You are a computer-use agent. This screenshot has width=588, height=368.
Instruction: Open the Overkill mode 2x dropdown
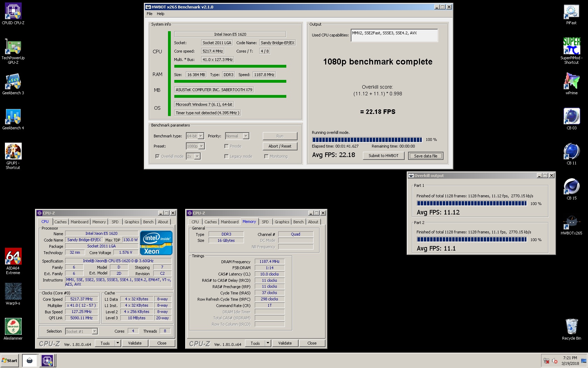[x=197, y=156]
